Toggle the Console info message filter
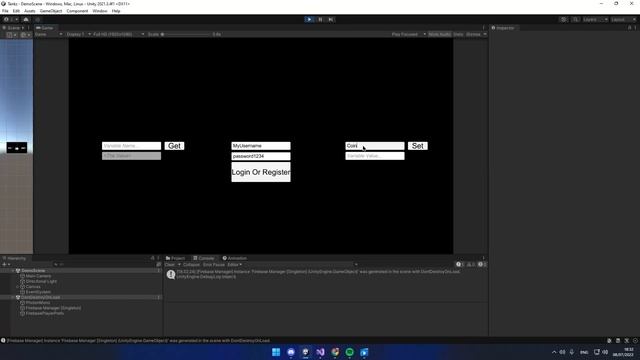This screenshot has height=360, width=640. tap(460, 264)
